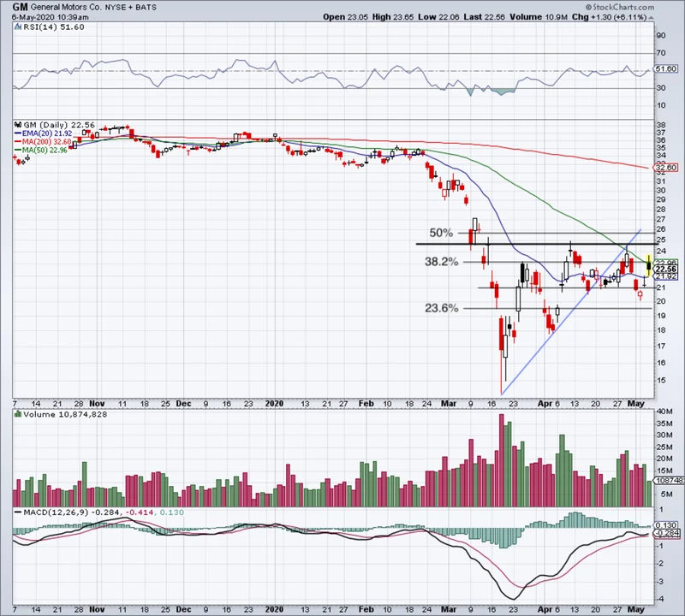Click the GM ticker symbol title
The width and height of the screenshot is (685, 616).
click(x=19, y=6)
